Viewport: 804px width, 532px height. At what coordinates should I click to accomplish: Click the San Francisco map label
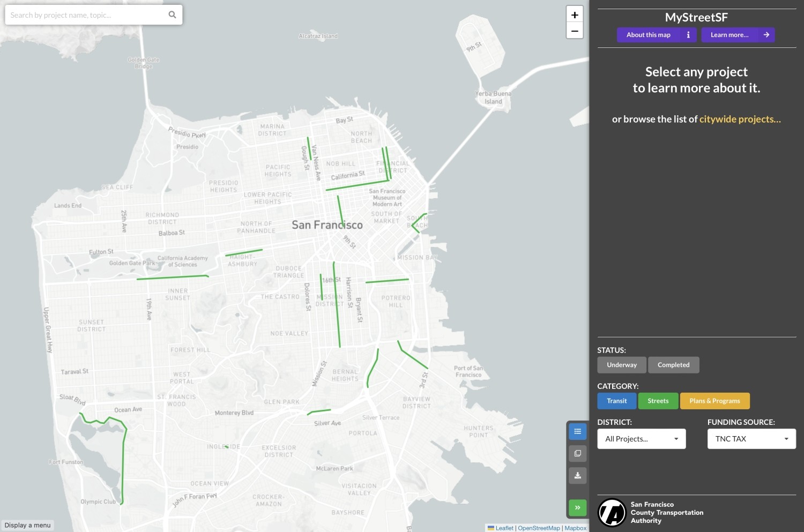click(x=327, y=225)
